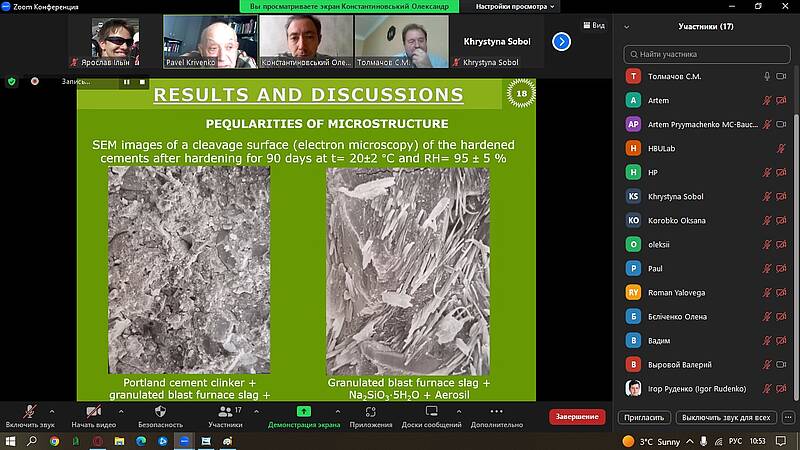Image resolution: width=800 pixels, height=450 pixels.
Task: Click Пригласить button in participants panel
Action: [646, 417]
